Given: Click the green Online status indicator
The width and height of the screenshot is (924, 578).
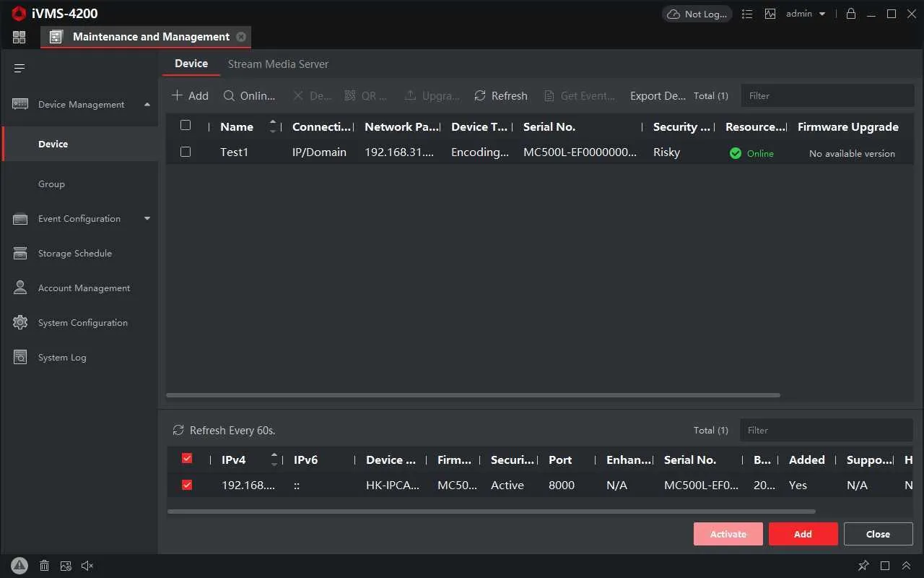Looking at the screenshot, I should [751, 153].
